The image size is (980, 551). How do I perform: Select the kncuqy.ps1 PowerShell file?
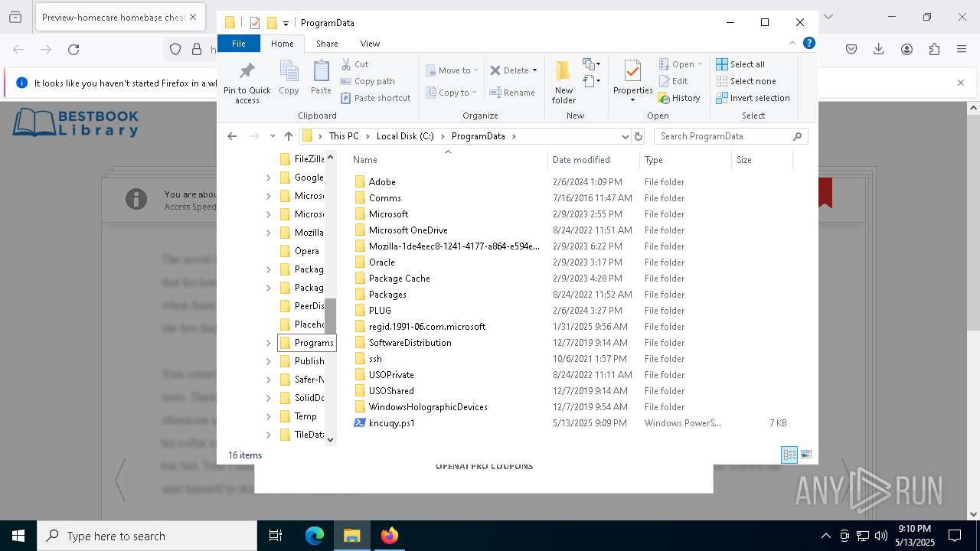pos(391,423)
